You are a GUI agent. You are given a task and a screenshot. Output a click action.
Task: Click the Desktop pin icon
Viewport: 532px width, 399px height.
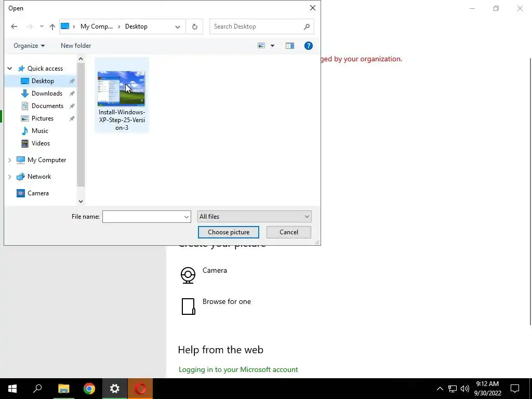pyautogui.click(x=72, y=81)
